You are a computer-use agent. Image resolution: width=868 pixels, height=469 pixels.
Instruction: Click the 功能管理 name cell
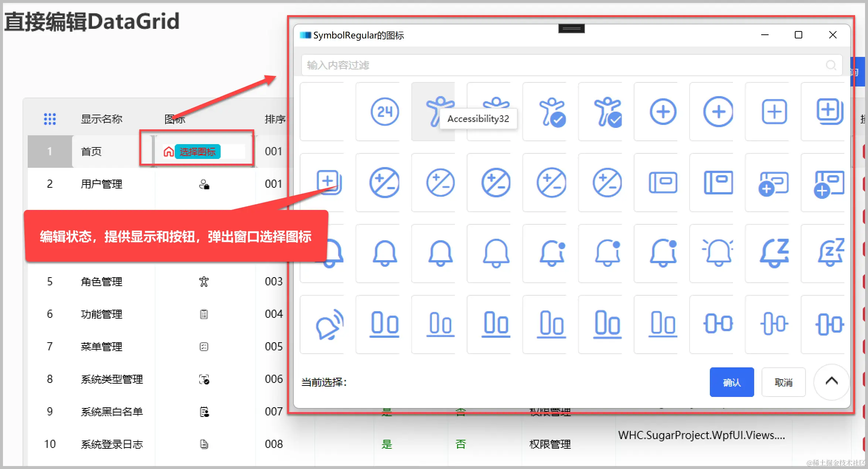tap(102, 314)
